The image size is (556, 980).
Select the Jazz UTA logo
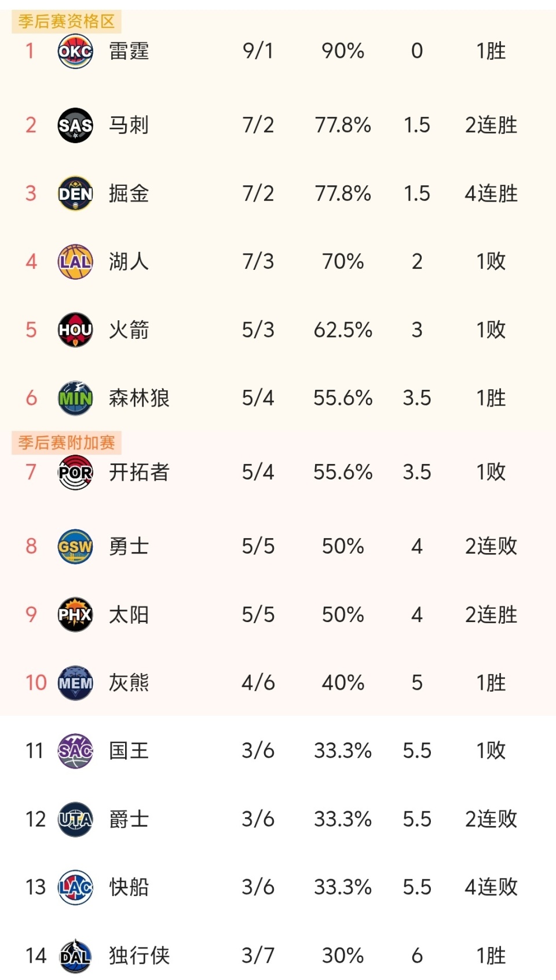(x=75, y=820)
